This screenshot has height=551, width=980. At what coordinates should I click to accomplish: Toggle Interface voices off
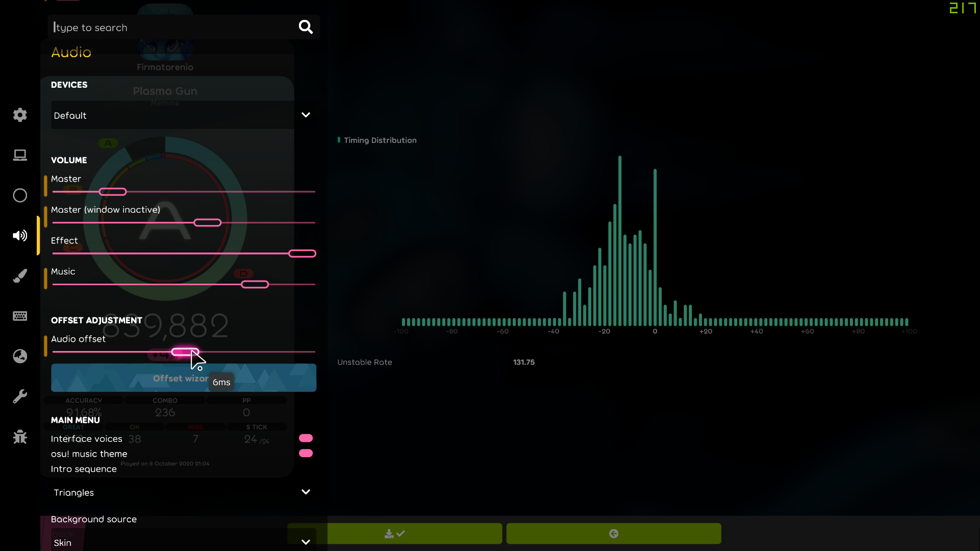(306, 437)
